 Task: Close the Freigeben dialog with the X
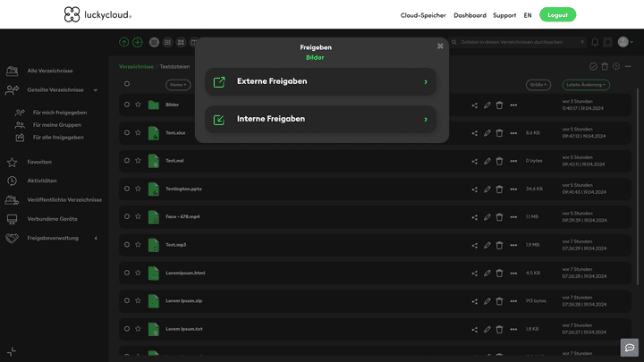(x=440, y=46)
